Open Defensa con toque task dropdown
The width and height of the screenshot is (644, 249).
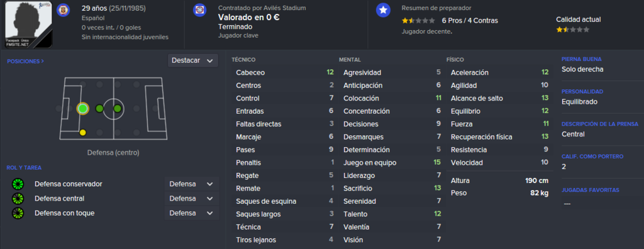pyautogui.click(x=191, y=213)
